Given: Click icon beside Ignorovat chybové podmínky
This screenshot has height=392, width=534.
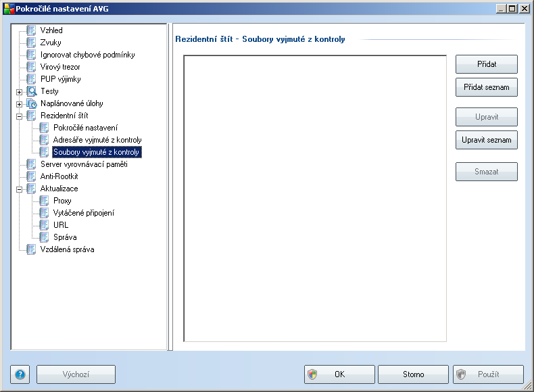Looking at the screenshot, I should point(31,55).
